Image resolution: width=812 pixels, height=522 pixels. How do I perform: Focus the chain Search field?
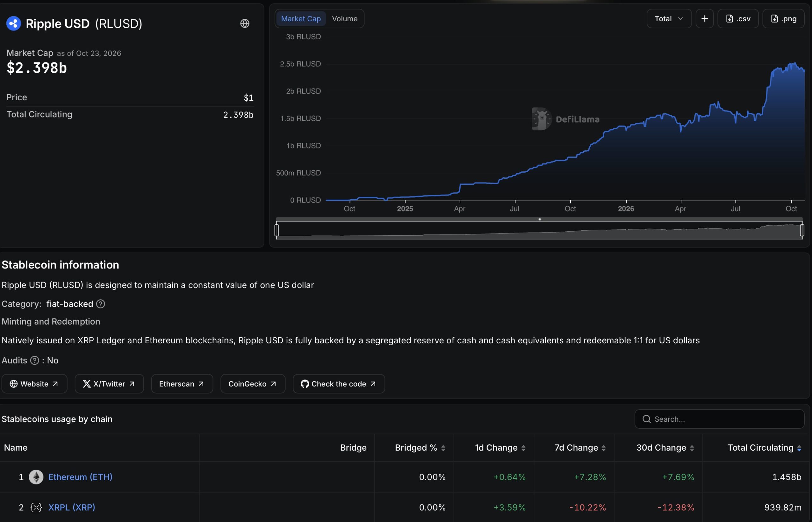point(719,419)
